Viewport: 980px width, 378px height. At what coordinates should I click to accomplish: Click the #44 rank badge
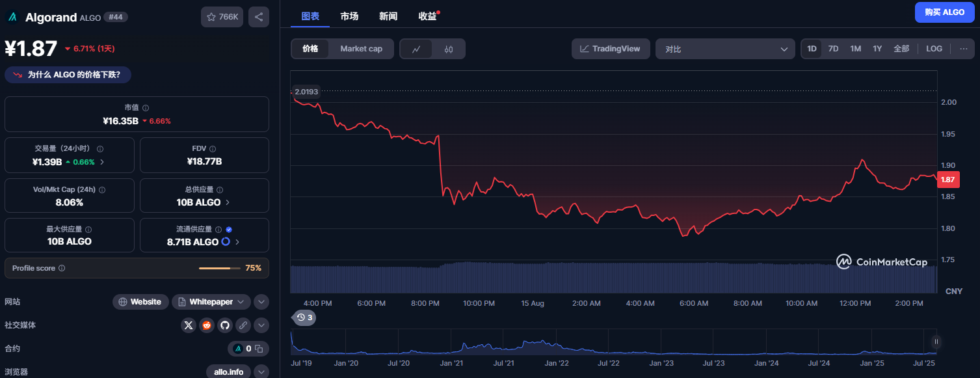pos(116,17)
